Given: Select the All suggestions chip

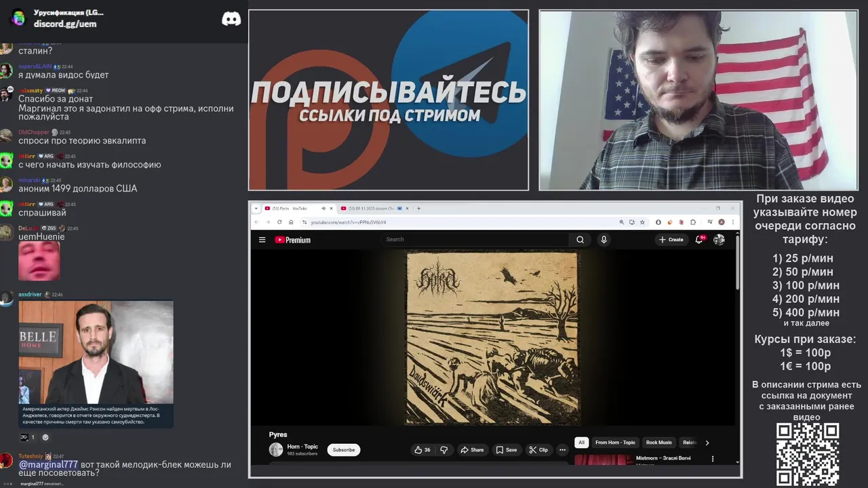Looking at the screenshot, I should click(581, 443).
